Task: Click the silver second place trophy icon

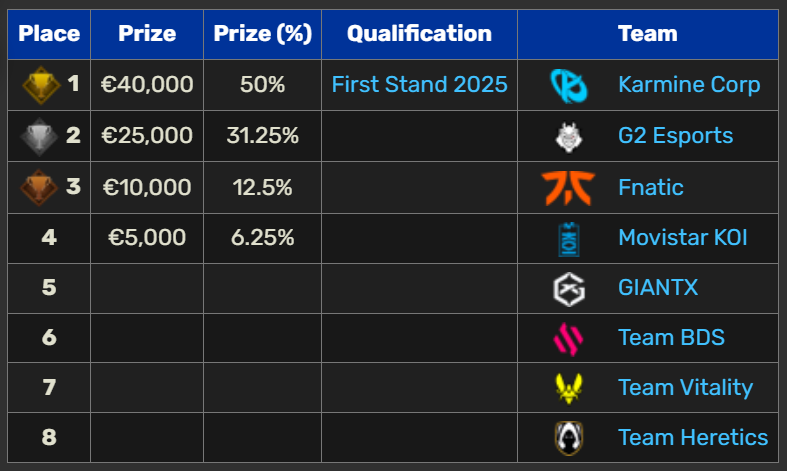Action: point(39,137)
